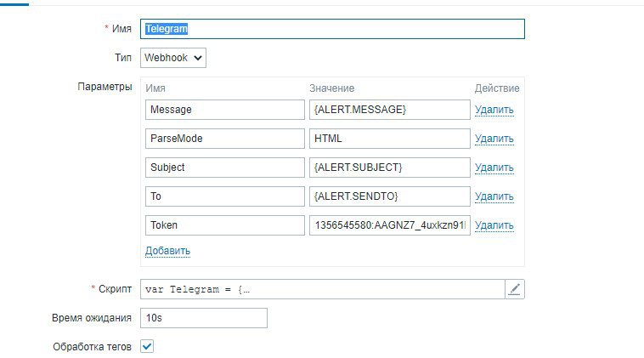Edit the HTML value field
This screenshot has width=644, height=358.
click(x=390, y=139)
